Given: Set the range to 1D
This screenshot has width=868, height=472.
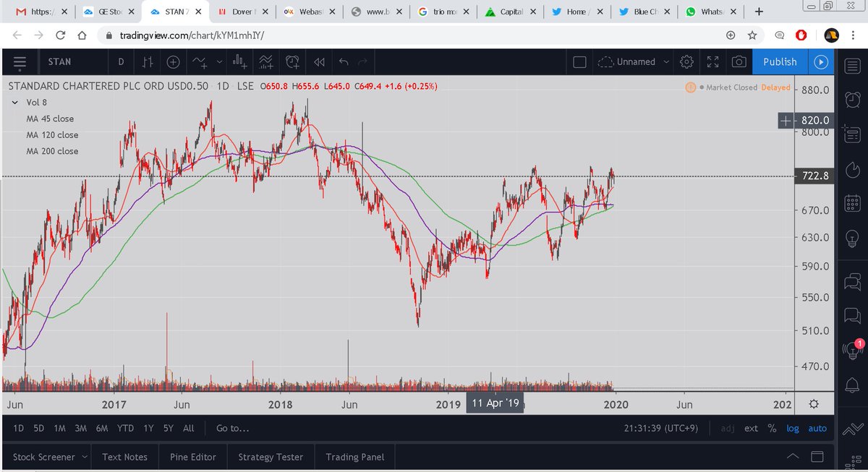Looking at the screenshot, I should click(19, 428).
